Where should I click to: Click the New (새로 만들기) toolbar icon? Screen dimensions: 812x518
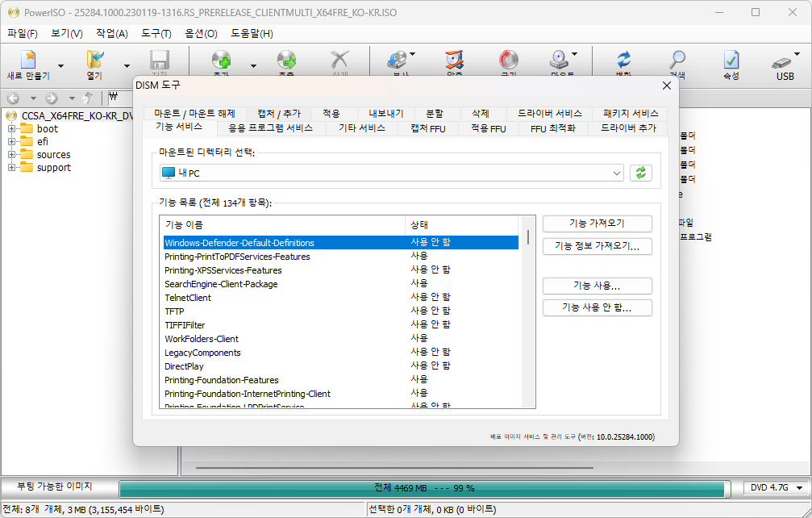click(x=28, y=60)
